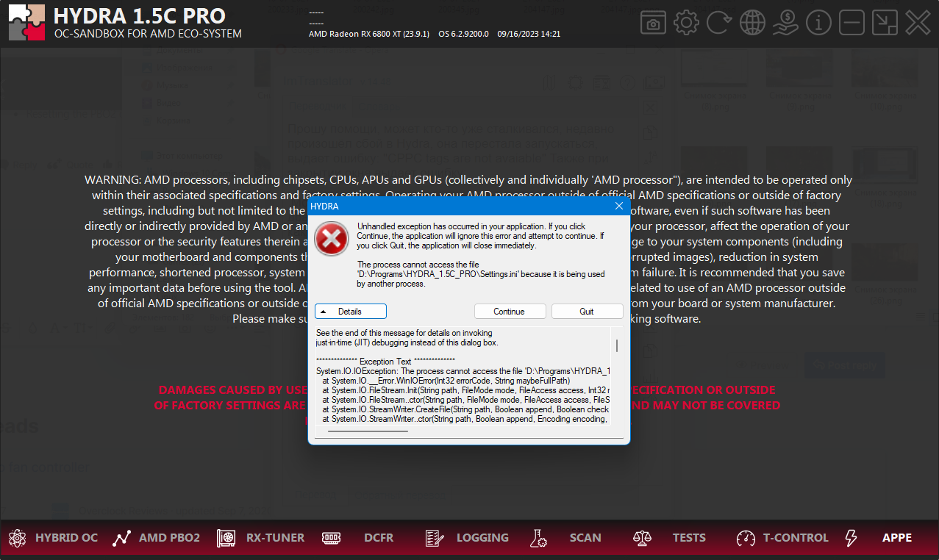Screen dimensions: 939x560
Task: Click the circular refresh arrow icon
Action: tap(719, 23)
